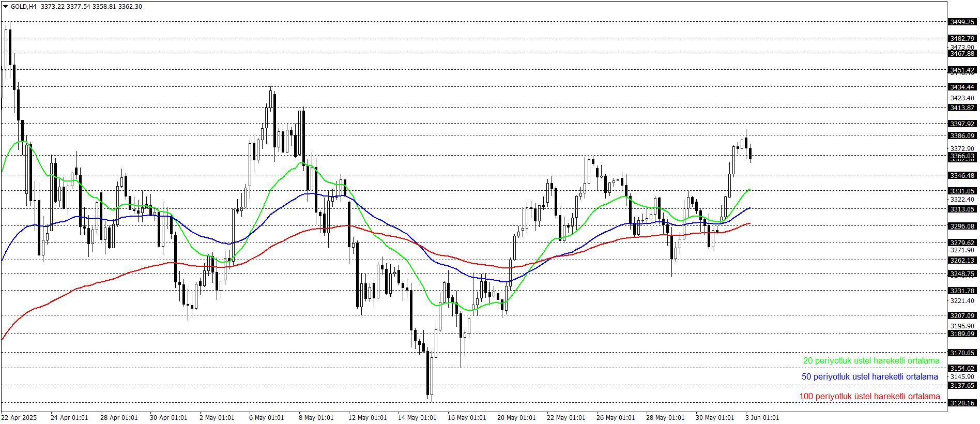Click the 22 May 01:01 time label

pos(566,417)
